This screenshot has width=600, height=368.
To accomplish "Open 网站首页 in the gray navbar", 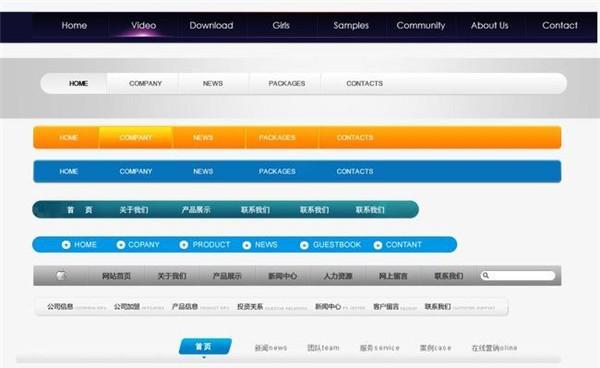I will (116, 276).
